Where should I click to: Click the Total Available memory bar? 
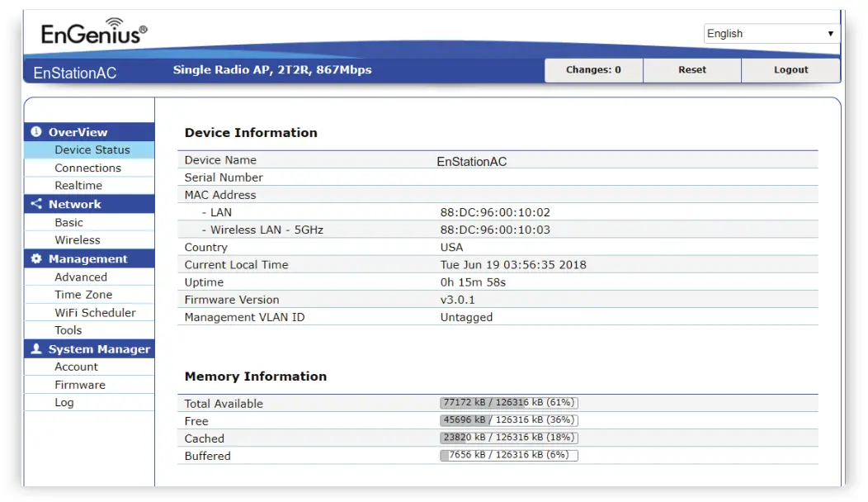[508, 403]
